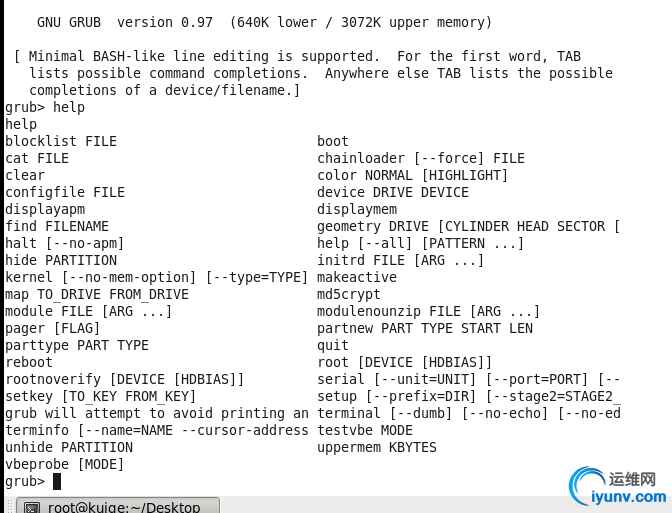
Task: Click the typed 'grub> help' command line
Action: click(45, 108)
